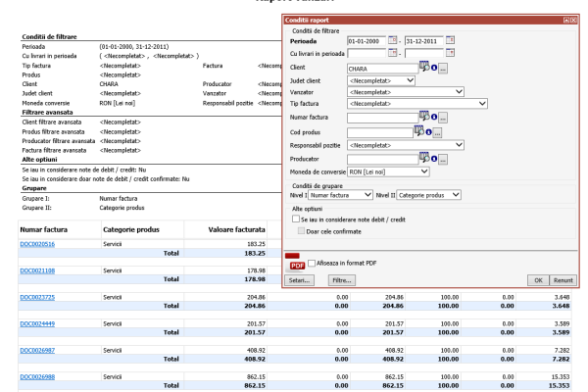Click the OK button
588x392 pixels.
(538, 280)
